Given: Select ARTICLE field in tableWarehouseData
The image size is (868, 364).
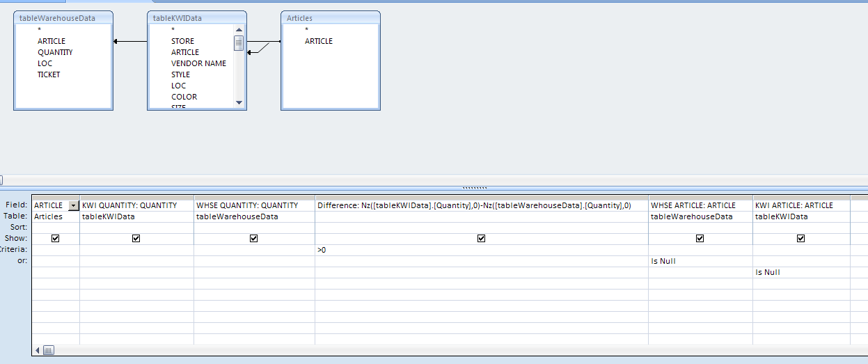Looking at the screenshot, I should pyautogui.click(x=52, y=41).
